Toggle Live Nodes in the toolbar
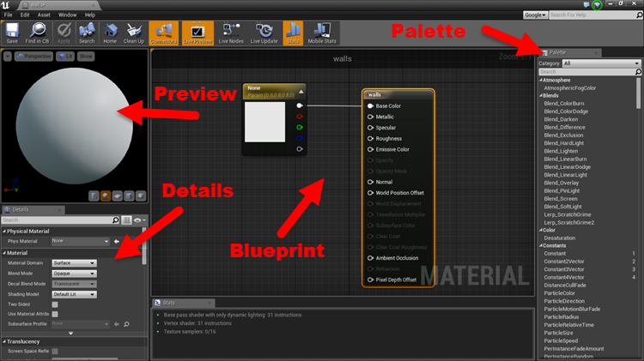 231,33
